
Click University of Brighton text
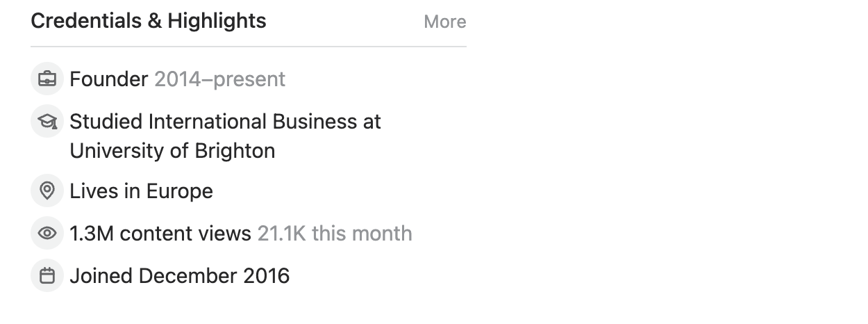pyautogui.click(x=172, y=151)
